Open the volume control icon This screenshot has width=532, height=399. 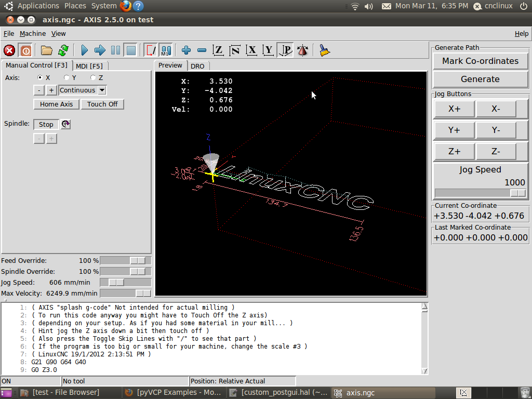[369, 6]
